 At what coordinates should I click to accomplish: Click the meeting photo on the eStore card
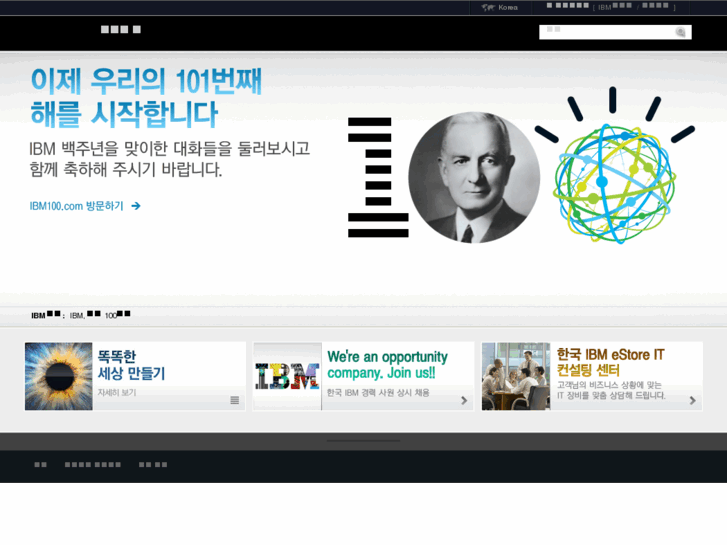[516, 376]
